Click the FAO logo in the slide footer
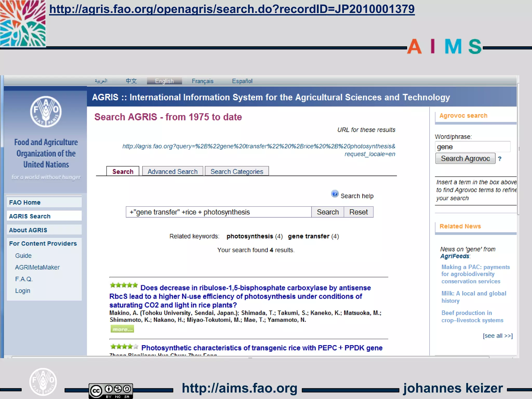This screenshot has width=532, height=399. [43, 382]
